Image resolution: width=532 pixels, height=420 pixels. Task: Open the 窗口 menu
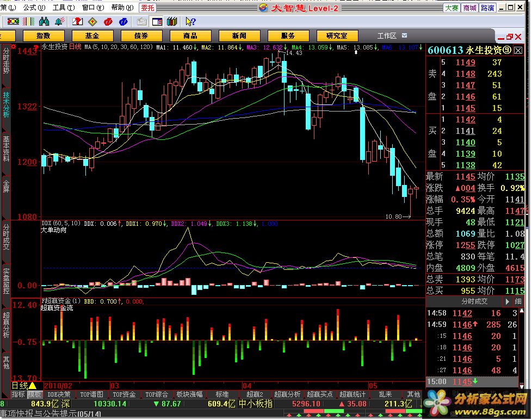click(93, 8)
